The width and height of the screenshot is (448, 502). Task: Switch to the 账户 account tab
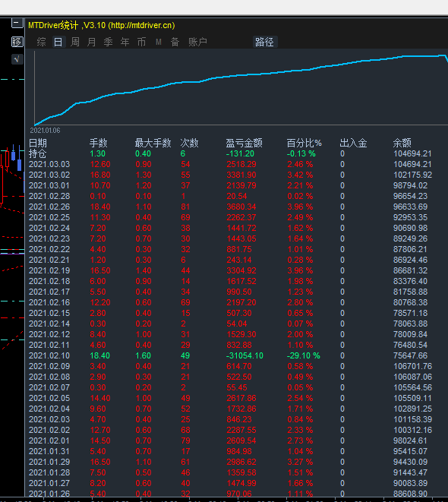(197, 42)
